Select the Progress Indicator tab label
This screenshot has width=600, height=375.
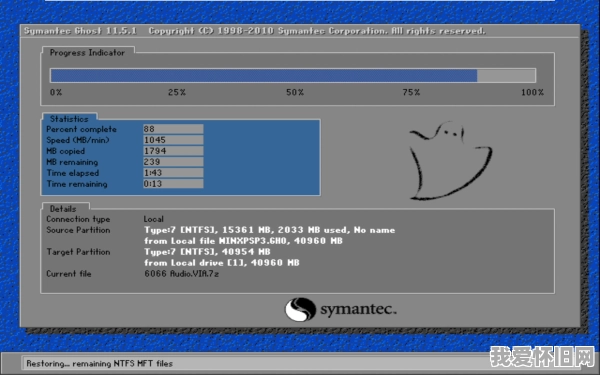click(87, 53)
